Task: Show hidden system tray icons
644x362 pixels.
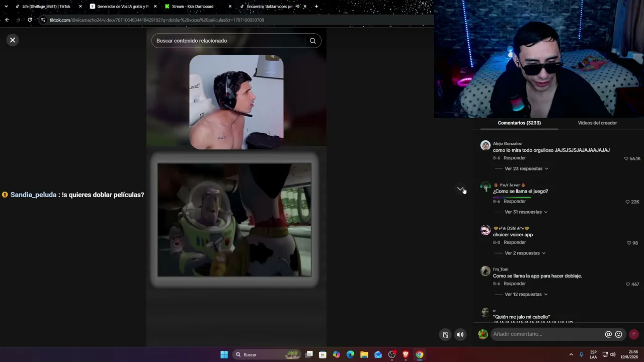Action: point(571,355)
